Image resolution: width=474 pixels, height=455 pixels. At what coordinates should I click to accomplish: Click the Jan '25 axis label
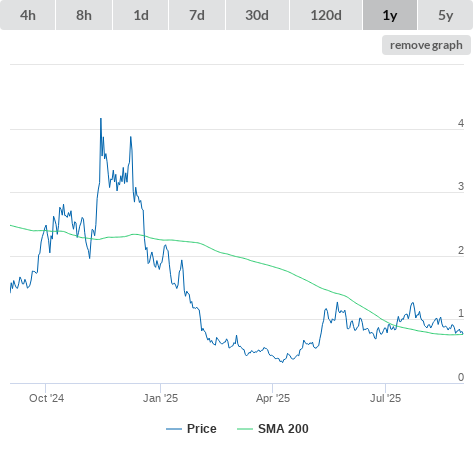click(x=160, y=398)
